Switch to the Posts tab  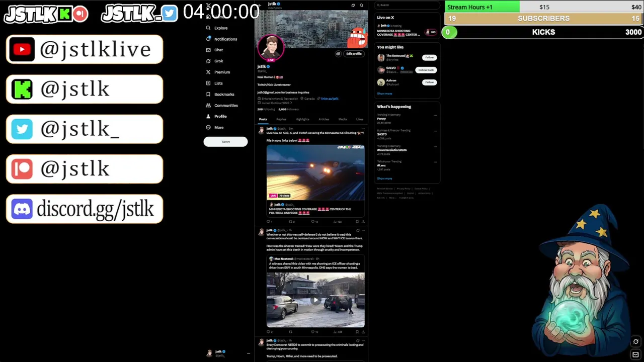(263, 120)
